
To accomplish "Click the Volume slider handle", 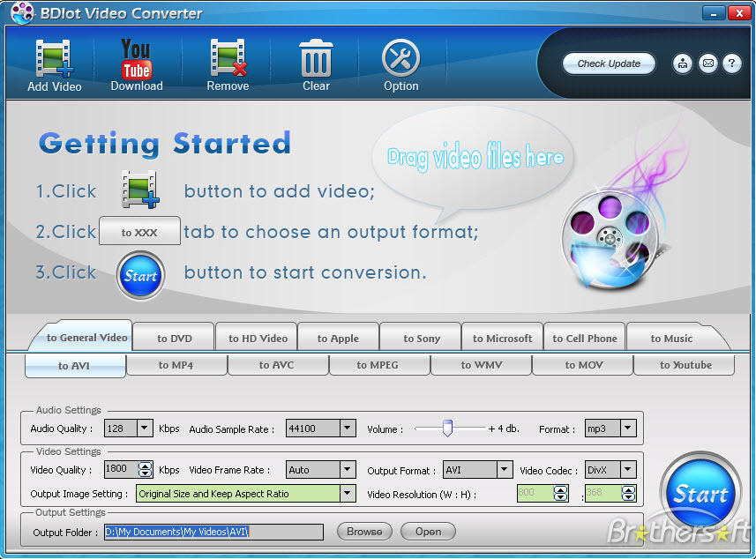I will (447, 428).
